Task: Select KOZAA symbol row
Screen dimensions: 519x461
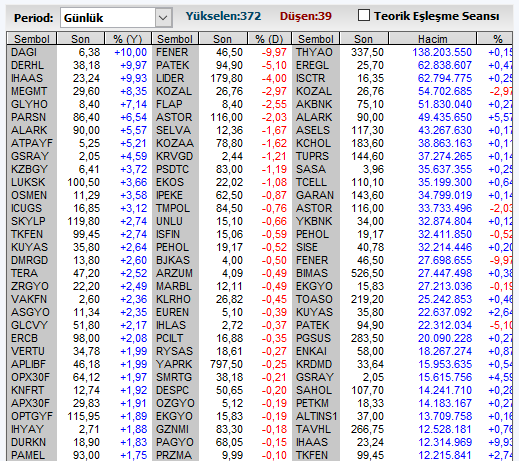Action: pyautogui.click(x=175, y=143)
